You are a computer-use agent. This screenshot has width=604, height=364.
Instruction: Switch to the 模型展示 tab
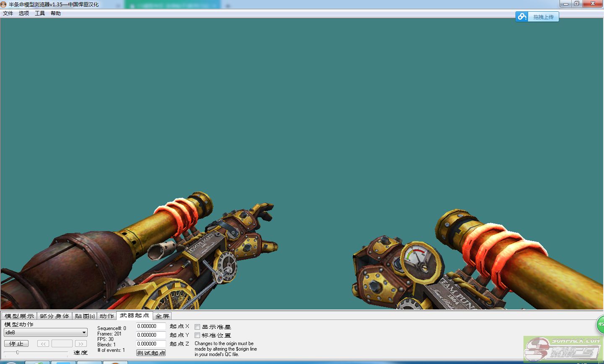[19, 316]
